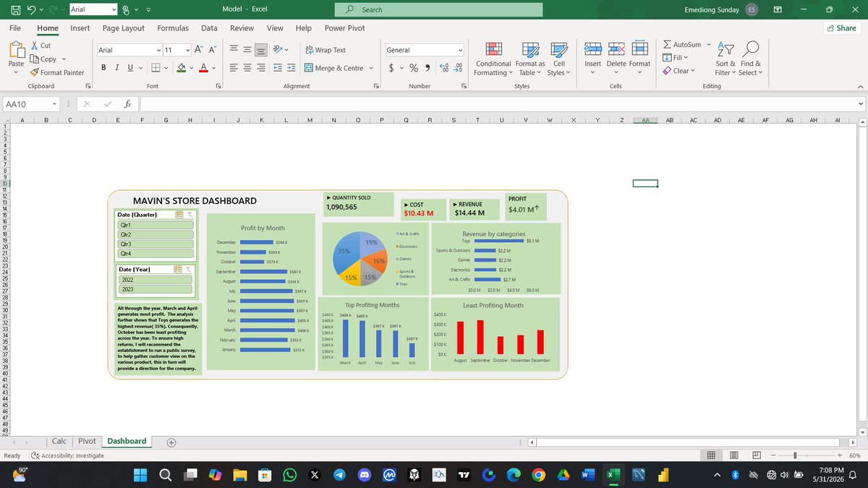Click the Fill Colour paint bucket
Viewport: 868px width, 488px height.
point(182,68)
